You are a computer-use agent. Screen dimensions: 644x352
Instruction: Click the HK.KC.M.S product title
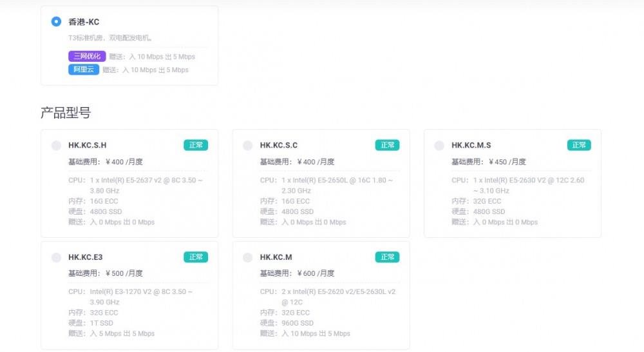(471, 146)
